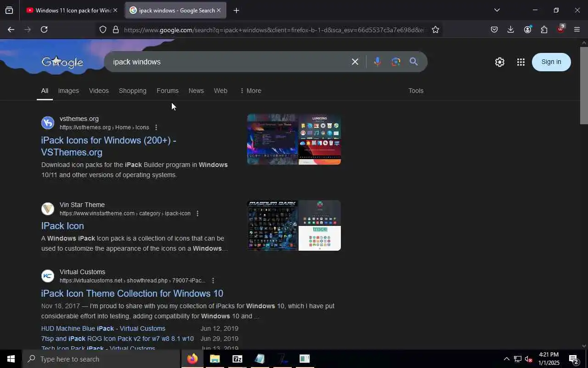Select the Forums search tab

(x=167, y=91)
